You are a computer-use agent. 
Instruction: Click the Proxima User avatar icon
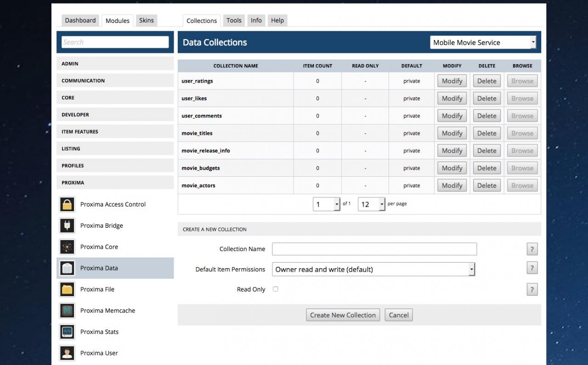tap(67, 353)
